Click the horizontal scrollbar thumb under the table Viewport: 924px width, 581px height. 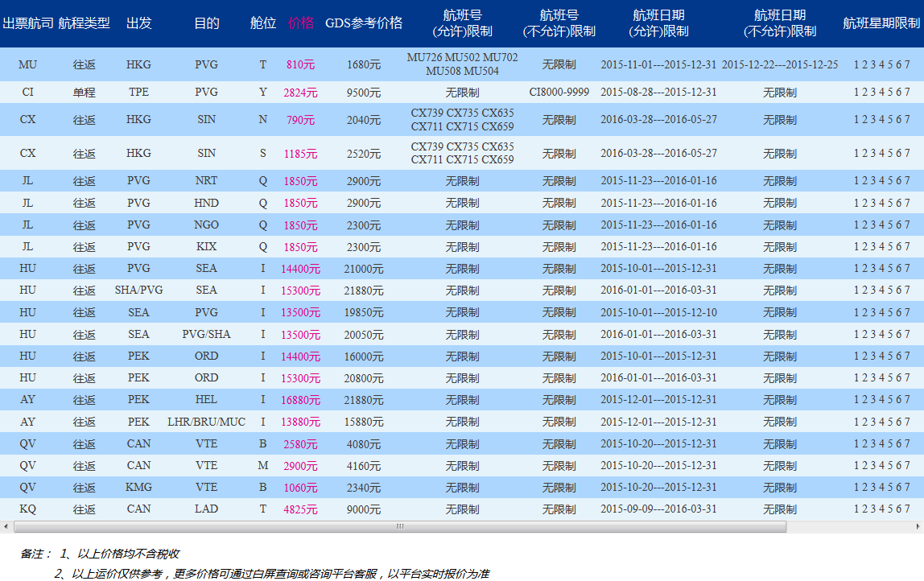click(400, 526)
